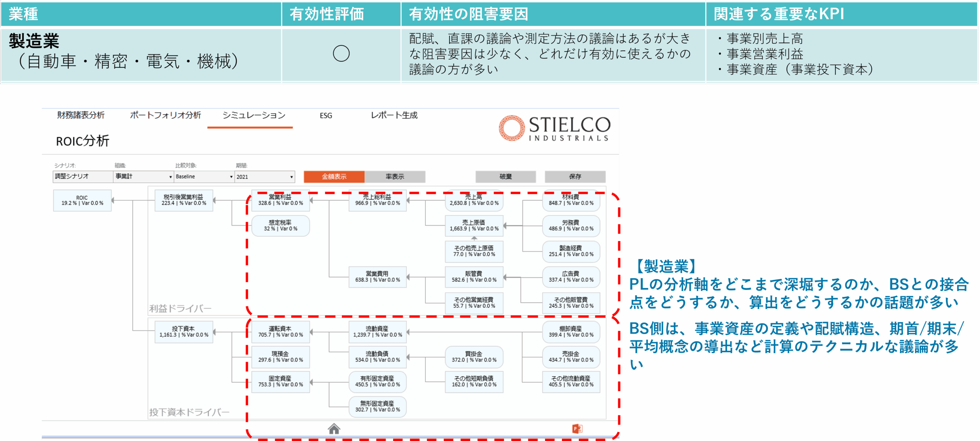Select the 売上高 node box
The height and width of the screenshot is (441, 980).
(474, 200)
